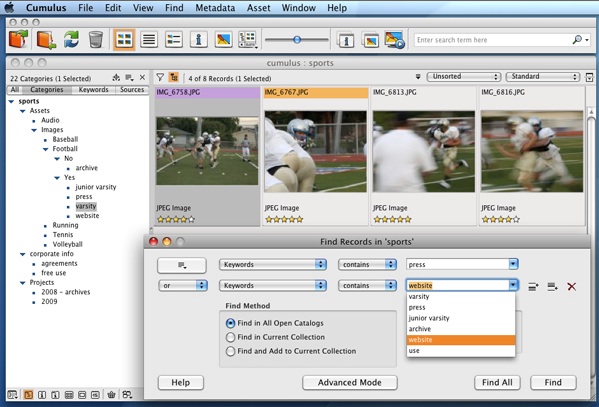Select the '2008 - archives' category
The height and width of the screenshot is (407, 599).
coord(66,292)
